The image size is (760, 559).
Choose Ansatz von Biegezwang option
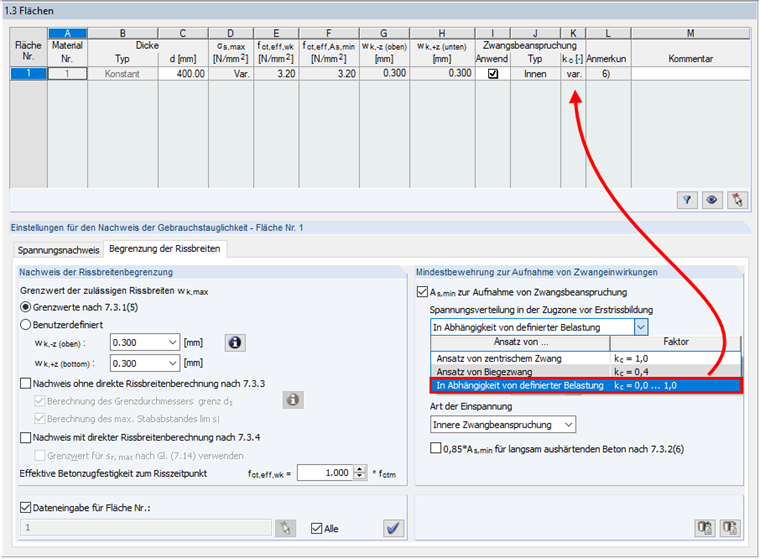coord(586,372)
